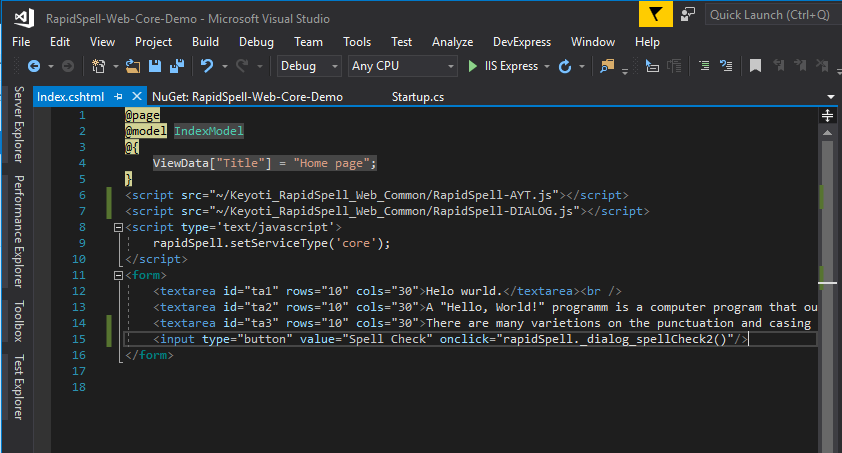This screenshot has height=453, width=842.
Task: Collapse the form block at line 11
Action: coord(119,275)
